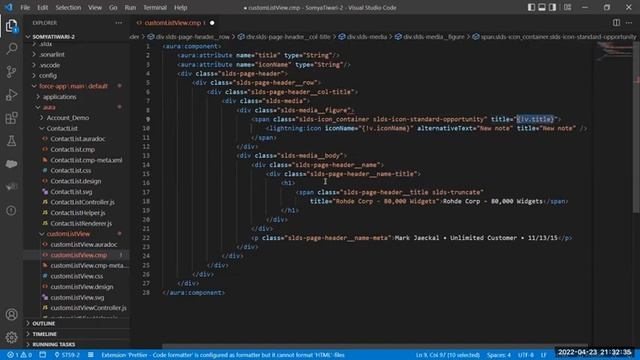Click the VS Code logo icon

coord(9,7)
